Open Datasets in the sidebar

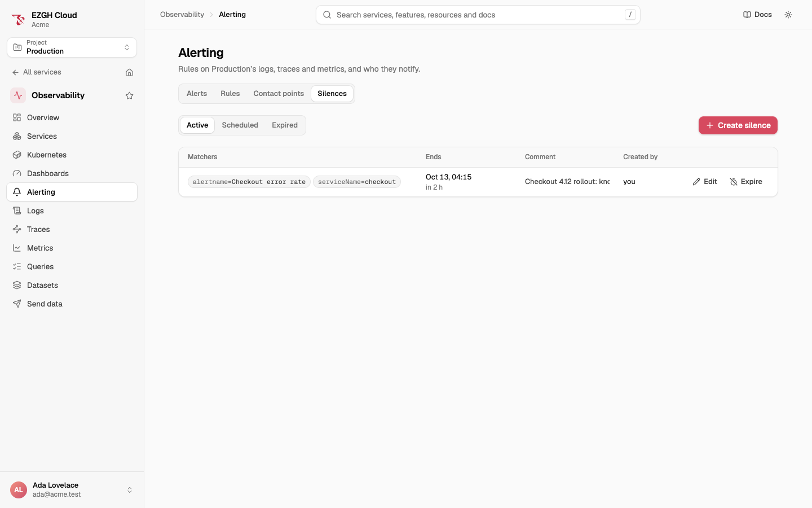click(x=72, y=285)
